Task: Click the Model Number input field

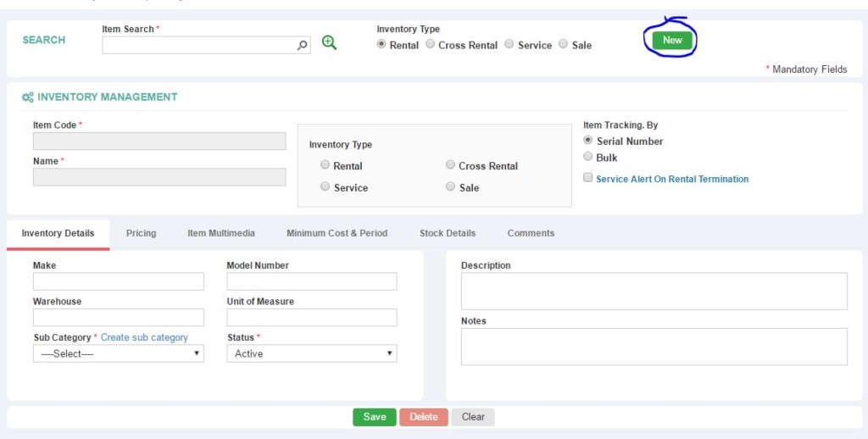Action: coord(311,281)
